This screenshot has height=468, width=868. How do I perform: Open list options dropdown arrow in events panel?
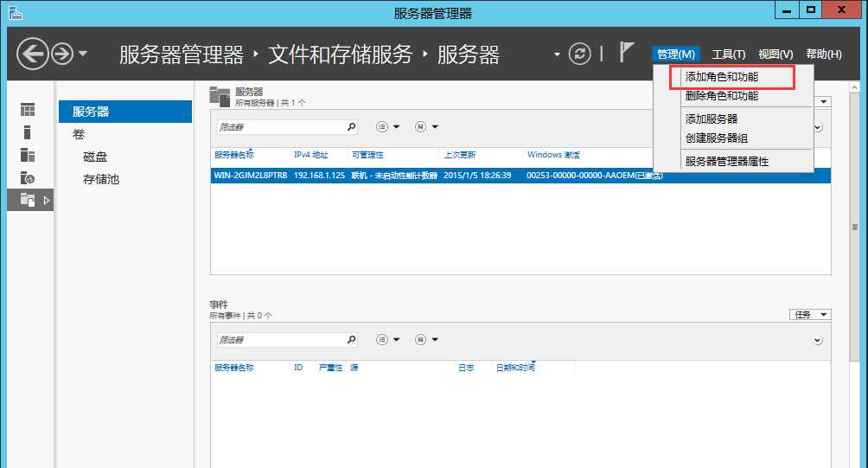click(x=396, y=339)
